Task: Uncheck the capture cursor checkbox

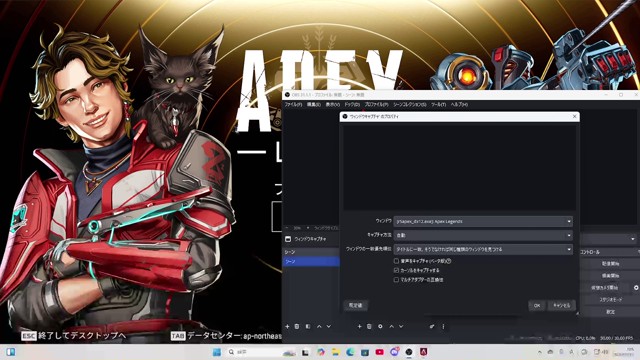Action: tap(396, 270)
